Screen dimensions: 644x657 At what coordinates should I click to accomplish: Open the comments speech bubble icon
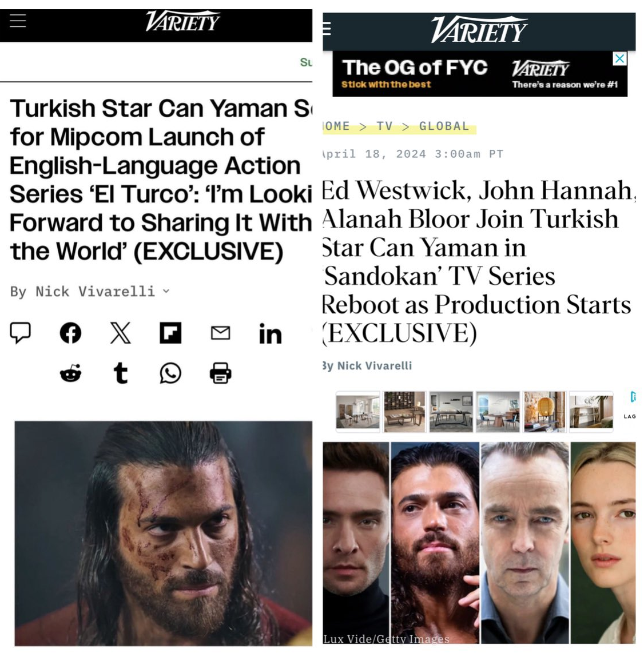pyautogui.click(x=20, y=333)
